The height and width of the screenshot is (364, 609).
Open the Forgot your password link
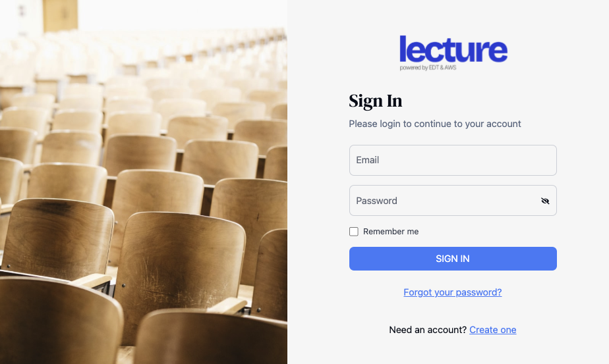click(453, 292)
